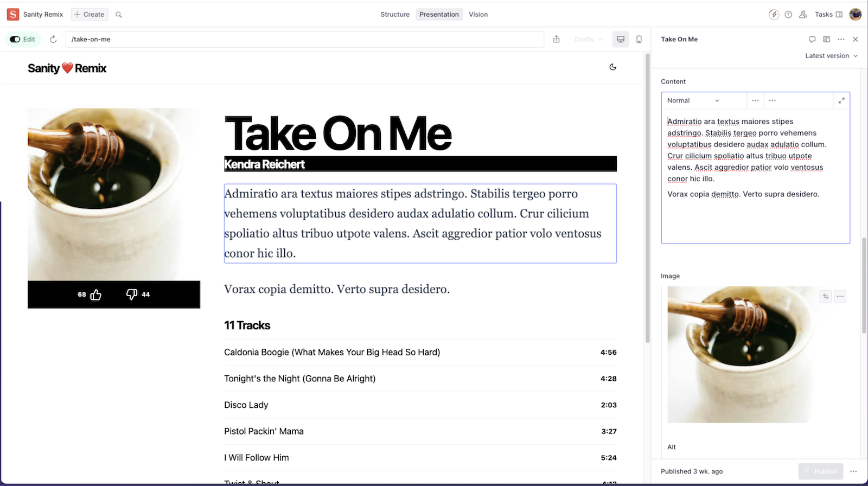
Task: Click the Publish button
Action: [x=821, y=471]
